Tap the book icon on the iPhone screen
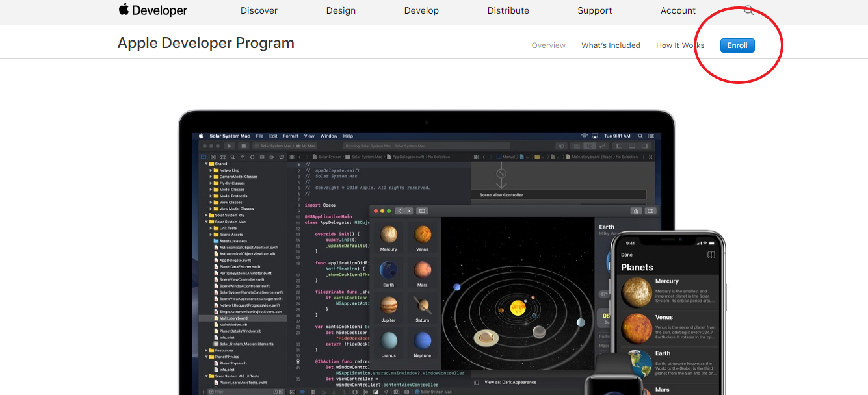The width and height of the screenshot is (868, 395). (711, 255)
